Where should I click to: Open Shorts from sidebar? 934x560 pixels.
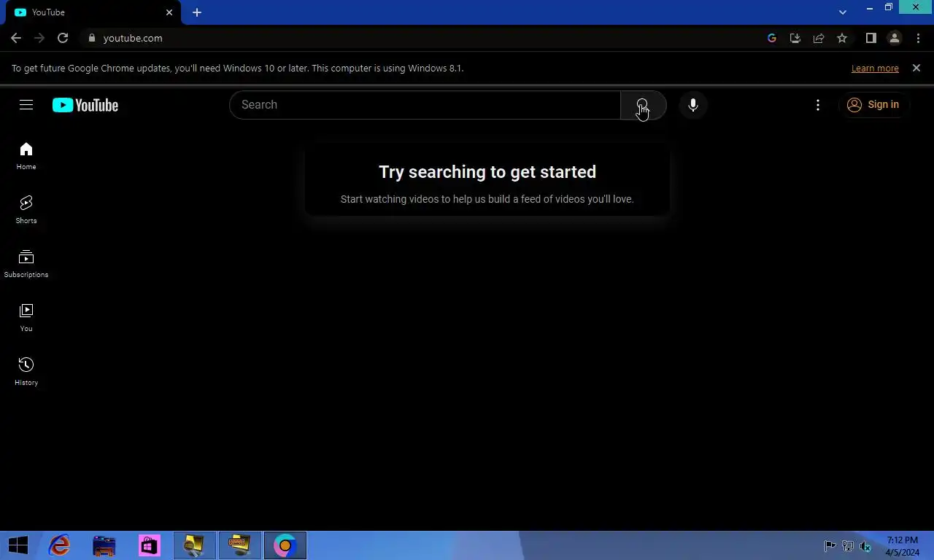click(x=26, y=210)
